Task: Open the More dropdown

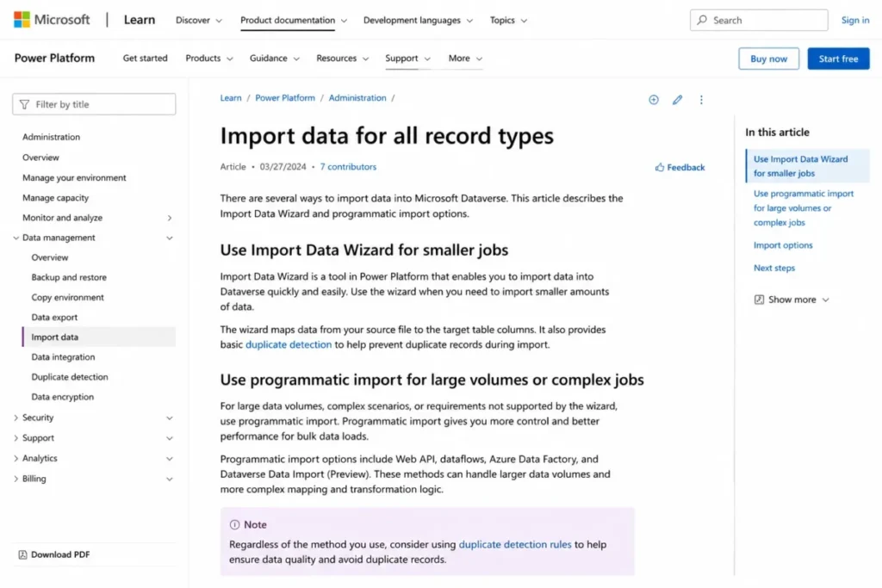Action: (x=465, y=58)
